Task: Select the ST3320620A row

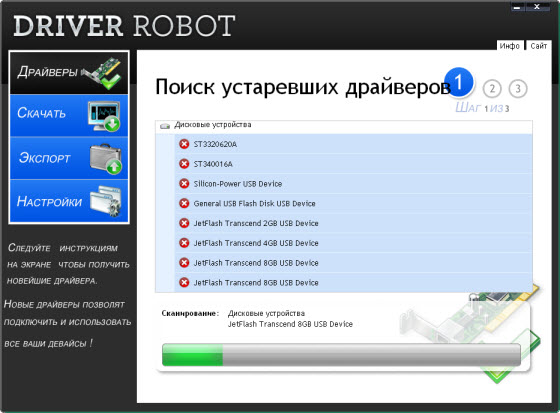Action: coord(353,144)
